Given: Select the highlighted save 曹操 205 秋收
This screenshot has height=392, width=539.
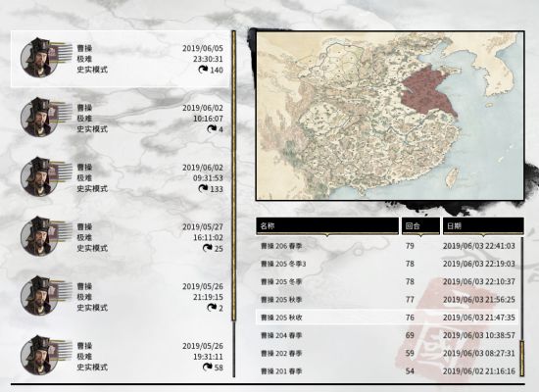Looking at the screenshot, I should pyautogui.click(x=387, y=318).
